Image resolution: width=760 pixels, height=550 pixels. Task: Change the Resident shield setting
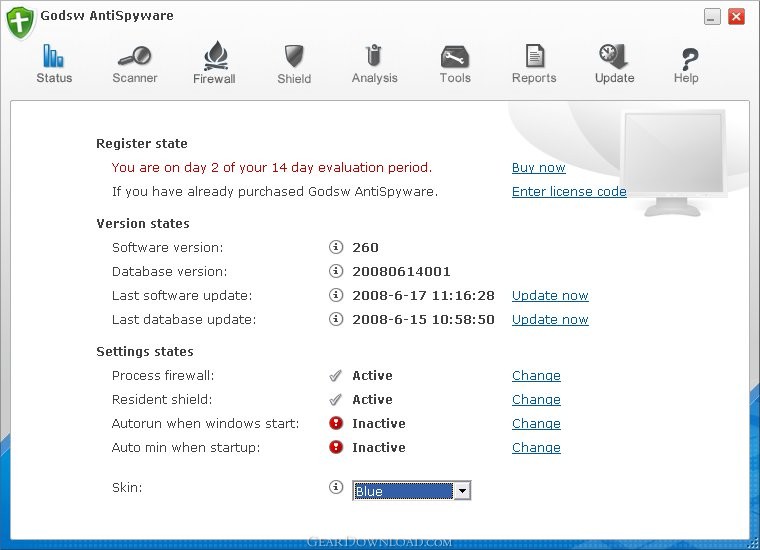(x=536, y=400)
